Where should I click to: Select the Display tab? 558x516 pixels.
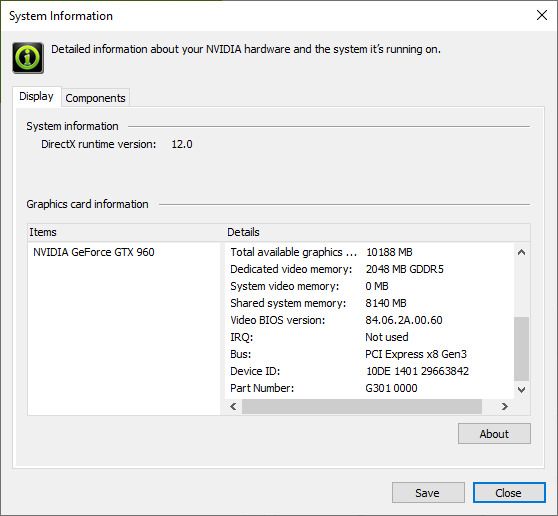36,96
